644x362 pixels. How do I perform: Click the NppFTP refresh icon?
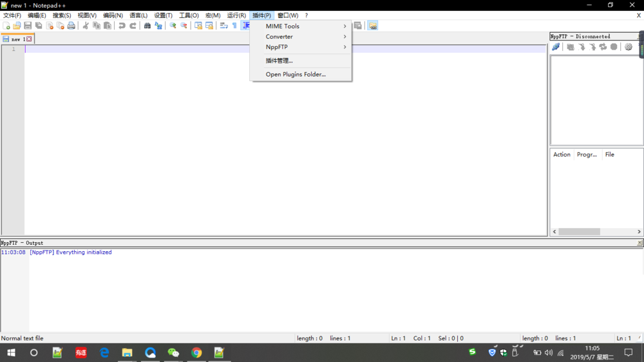[x=603, y=47]
